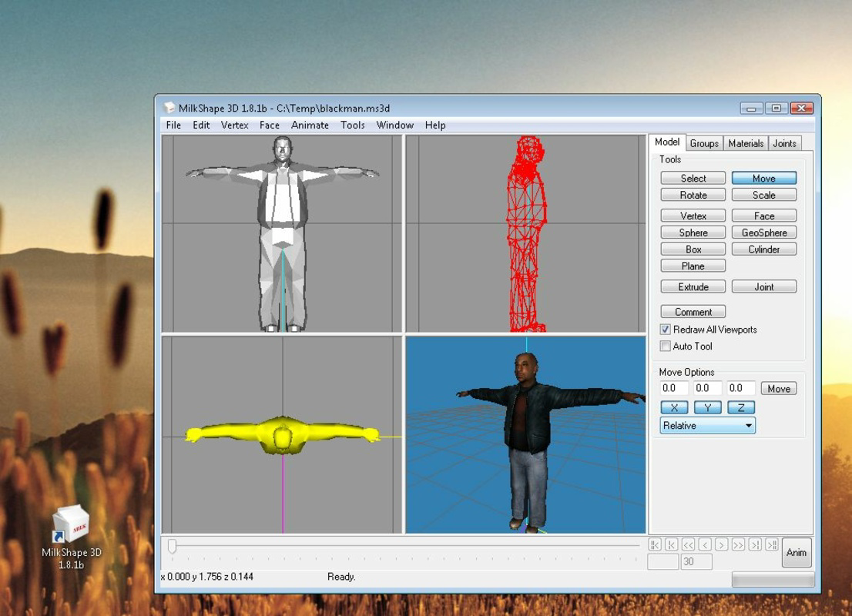Click the animation timeline slider handle
This screenshot has width=852, height=616.
[x=171, y=545]
